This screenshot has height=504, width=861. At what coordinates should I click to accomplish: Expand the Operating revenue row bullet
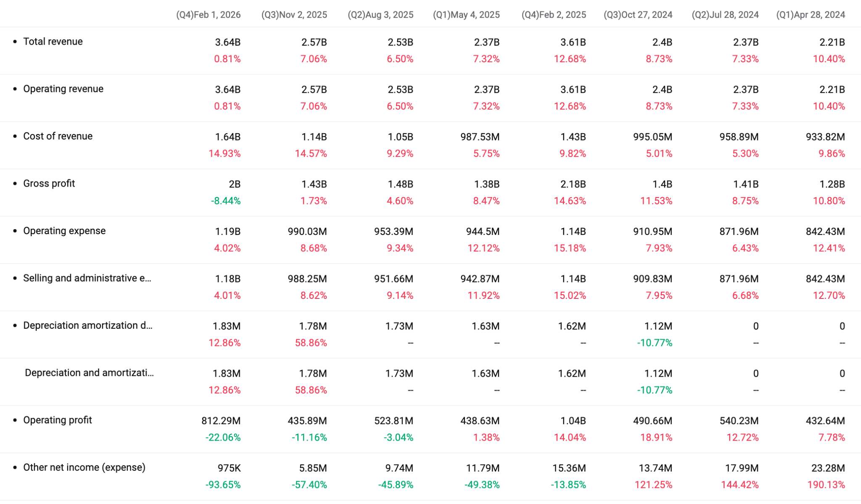click(15, 89)
